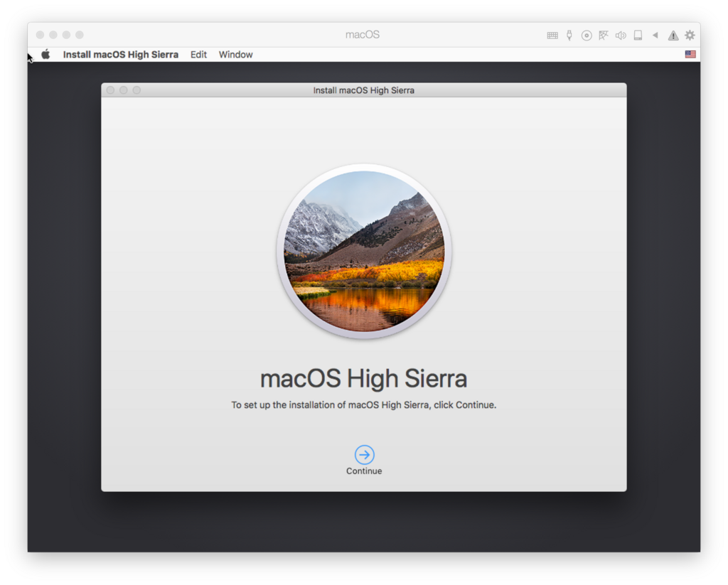The width and height of the screenshot is (728, 585).
Task: Click the warning triangle icon in the title bar
Action: (x=673, y=36)
